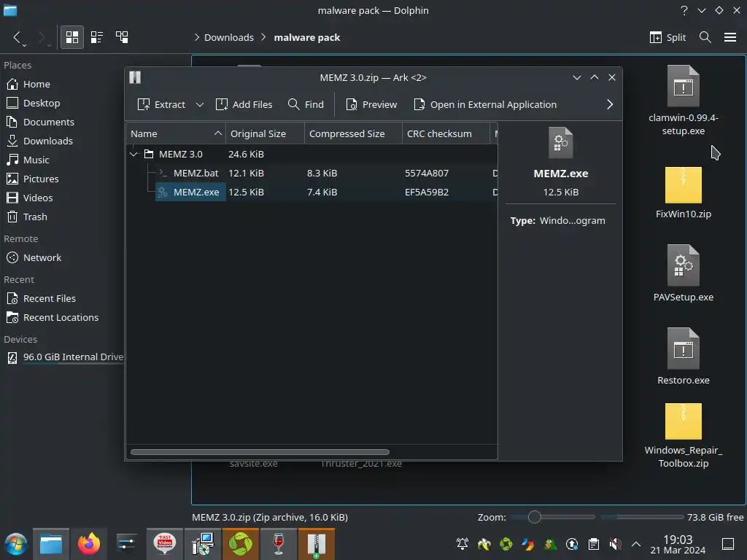Screen dimensions: 747x560
Task: Open the Extract dropdown arrow
Action: click(x=200, y=104)
